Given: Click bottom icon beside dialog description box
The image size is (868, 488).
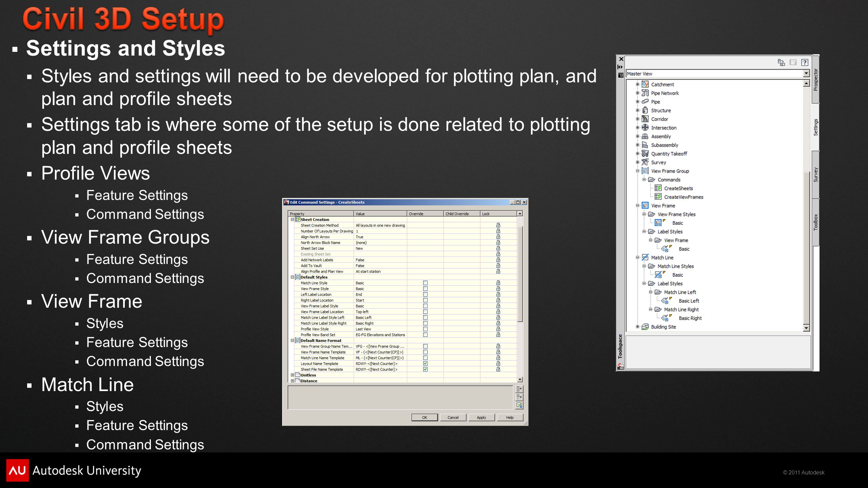Looking at the screenshot, I should (x=519, y=405).
